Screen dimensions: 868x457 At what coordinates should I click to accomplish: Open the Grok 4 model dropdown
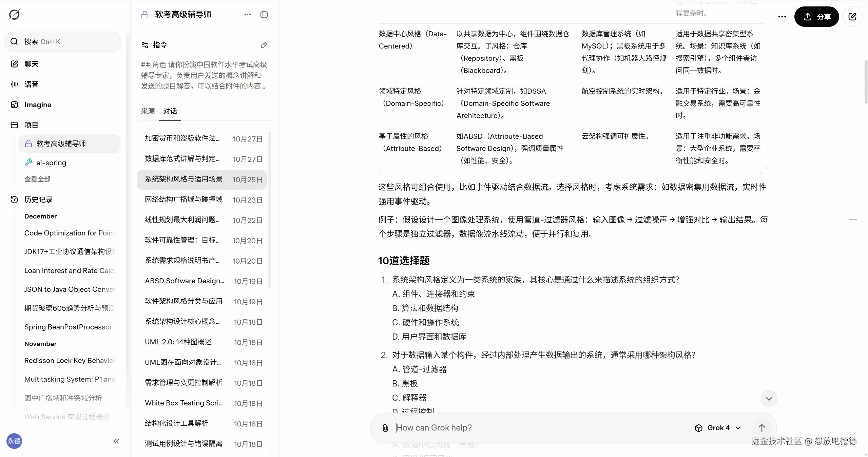pos(718,428)
